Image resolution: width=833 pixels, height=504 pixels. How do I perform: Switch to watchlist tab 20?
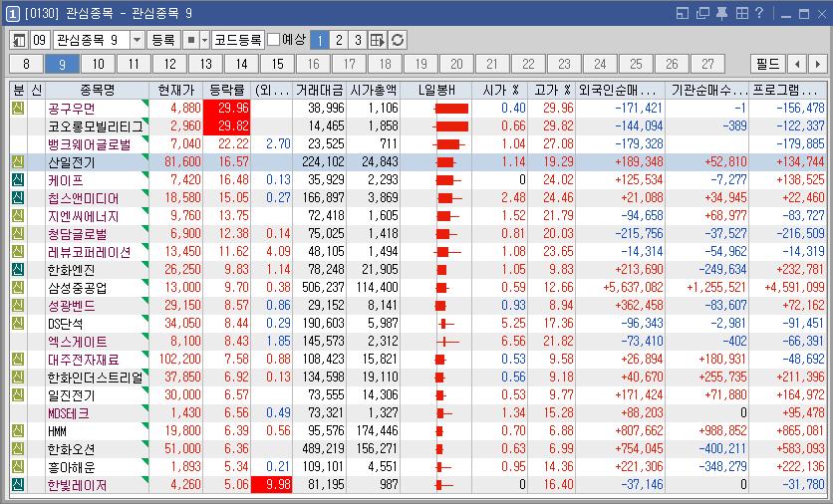point(457,65)
